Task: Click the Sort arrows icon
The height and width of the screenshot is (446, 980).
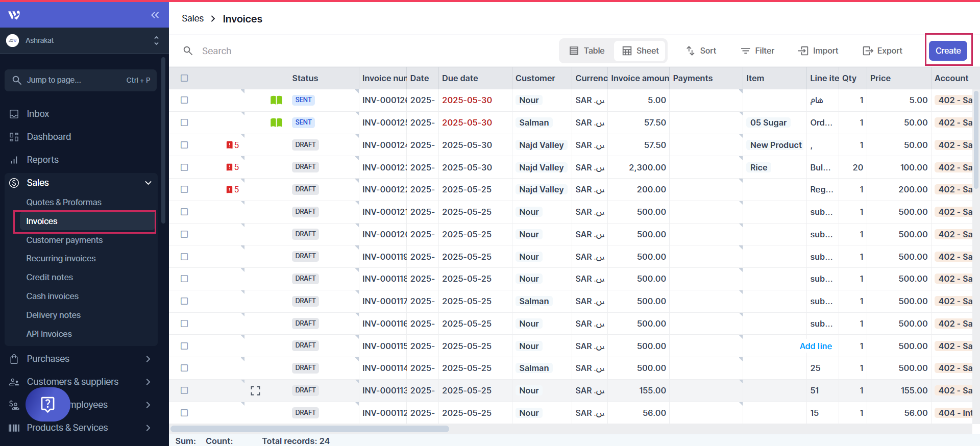Action: tap(691, 51)
